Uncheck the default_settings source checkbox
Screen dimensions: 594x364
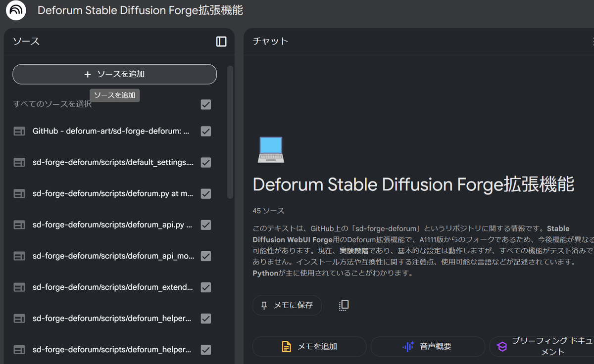tap(205, 162)
